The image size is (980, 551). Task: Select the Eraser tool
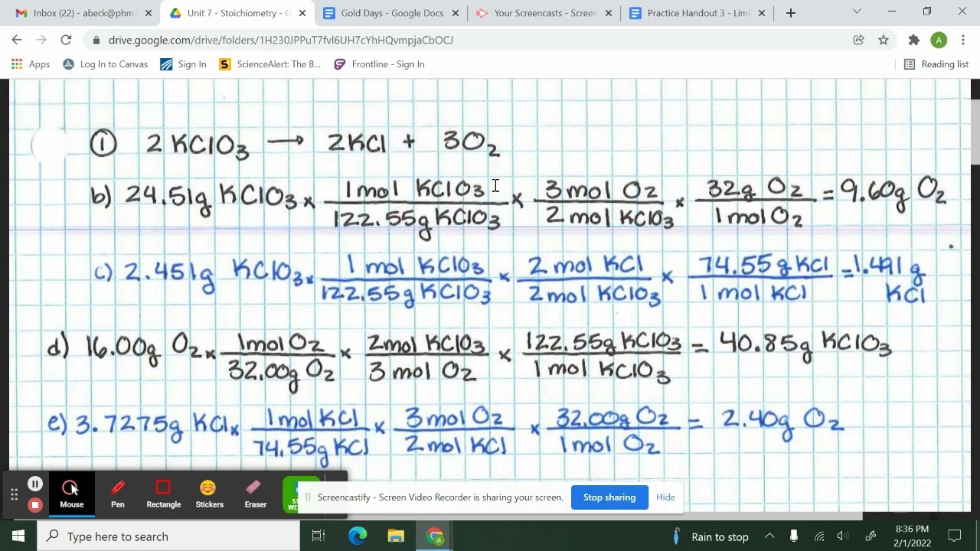pyautogui.click(x=255, y=494)
